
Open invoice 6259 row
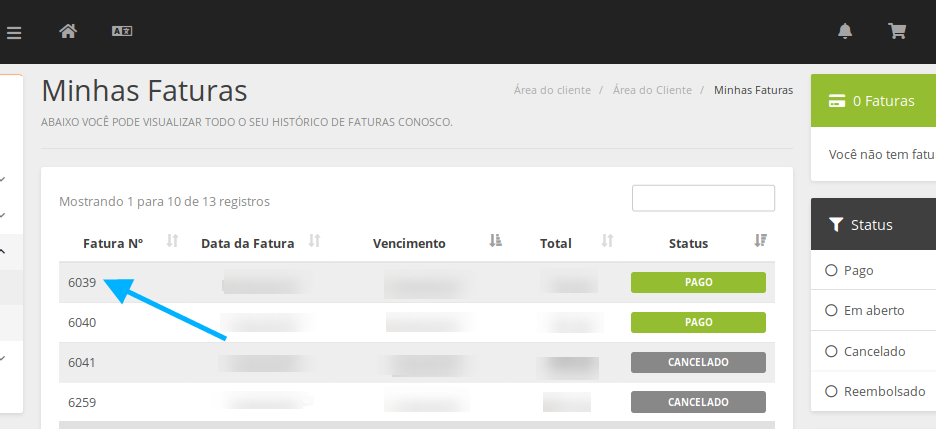[x=82, y=402]
